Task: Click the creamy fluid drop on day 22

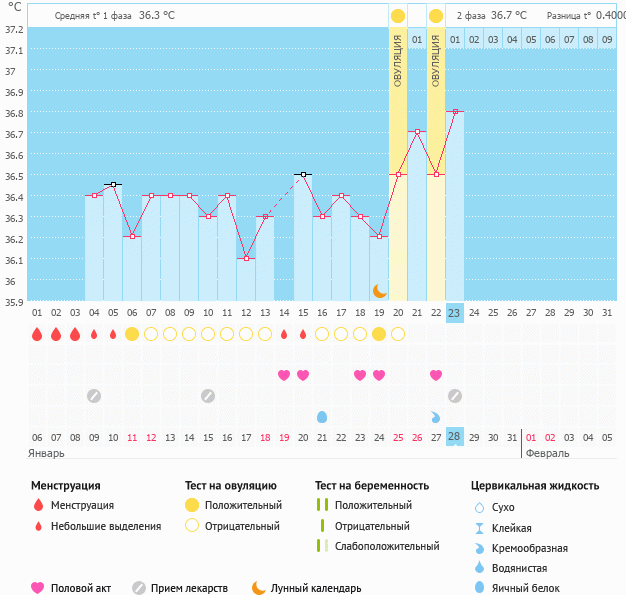Action: [x=436, y=416]
